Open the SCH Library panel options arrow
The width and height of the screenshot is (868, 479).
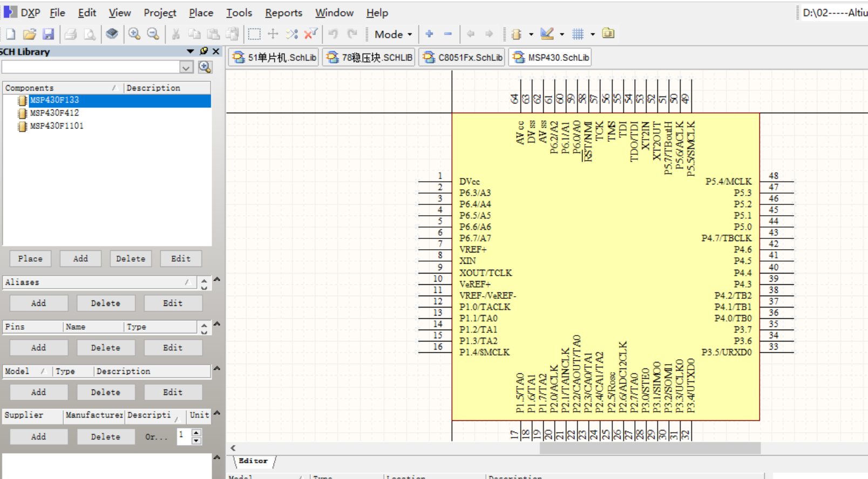(190, 51)
